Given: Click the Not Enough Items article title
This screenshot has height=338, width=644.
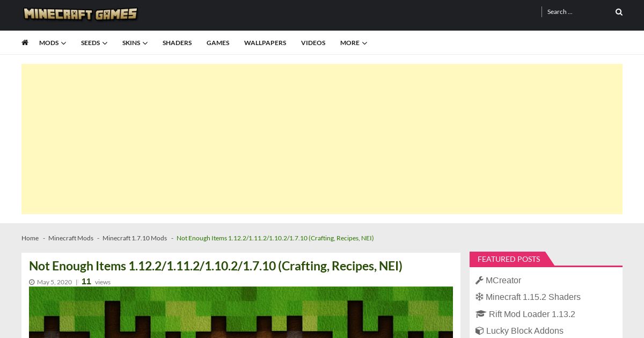Looking at the screenshot, I should [x=216, y=266].
